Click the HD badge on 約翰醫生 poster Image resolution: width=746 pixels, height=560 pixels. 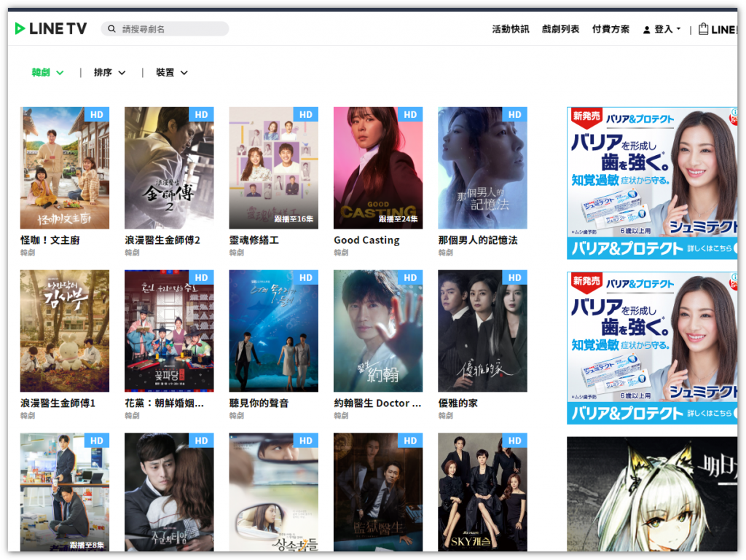pyautogui.click(x=410, y=277)
